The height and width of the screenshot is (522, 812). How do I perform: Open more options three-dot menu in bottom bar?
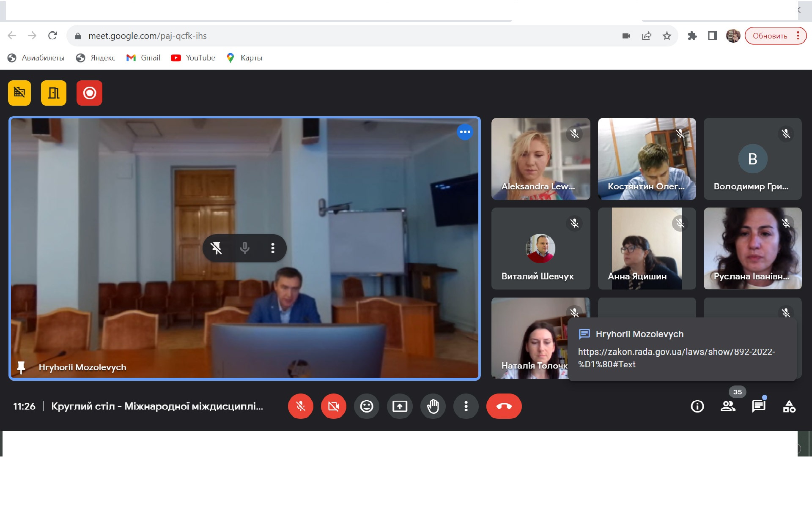click(466, 407)
